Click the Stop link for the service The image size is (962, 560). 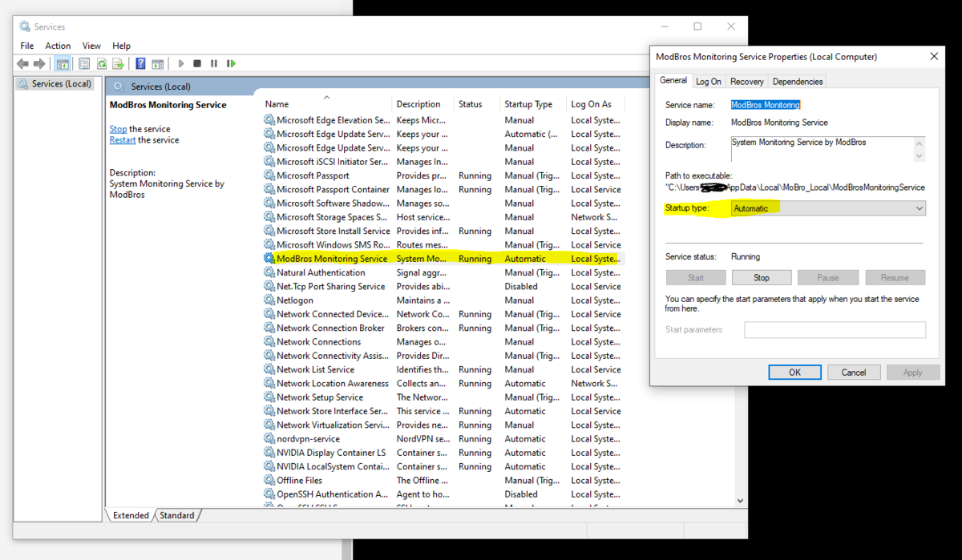(x=118, y=129)
